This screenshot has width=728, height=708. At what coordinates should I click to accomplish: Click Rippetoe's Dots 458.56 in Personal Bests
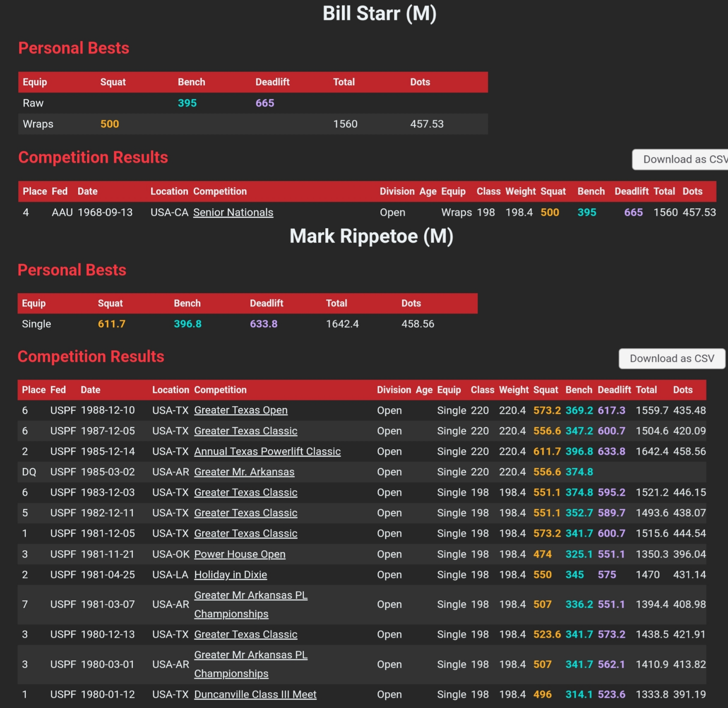pos(418,324)
